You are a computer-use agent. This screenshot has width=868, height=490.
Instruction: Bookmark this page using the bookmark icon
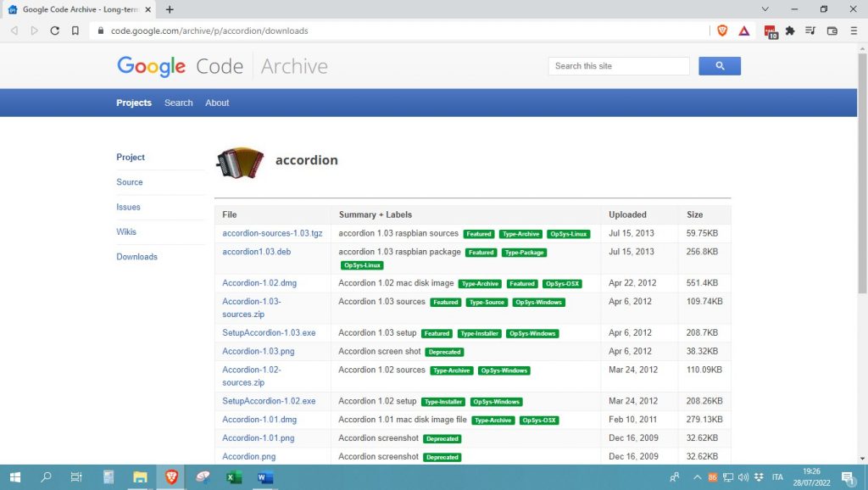75,31
